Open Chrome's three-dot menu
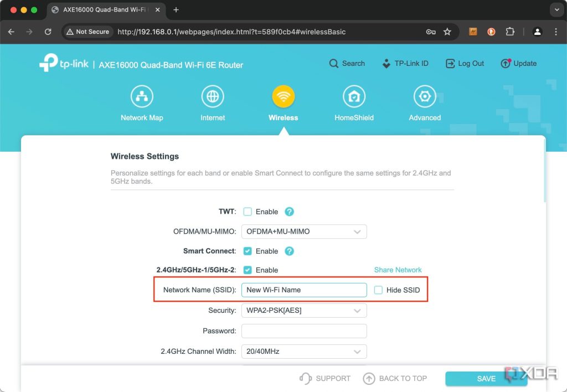Image resolution: width=567 pixels, height=392 pixels. [x=556, y=32]
